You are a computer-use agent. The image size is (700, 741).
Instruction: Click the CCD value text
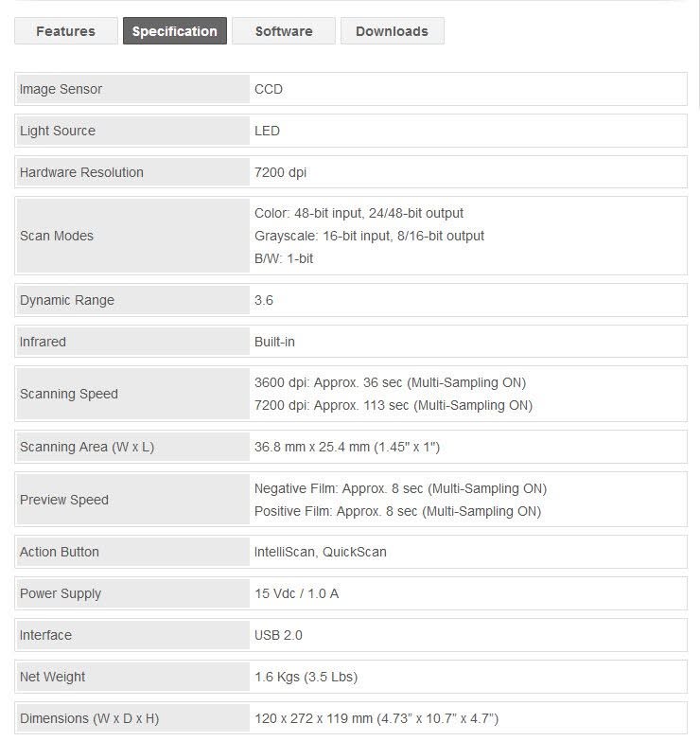pos(269,89)
